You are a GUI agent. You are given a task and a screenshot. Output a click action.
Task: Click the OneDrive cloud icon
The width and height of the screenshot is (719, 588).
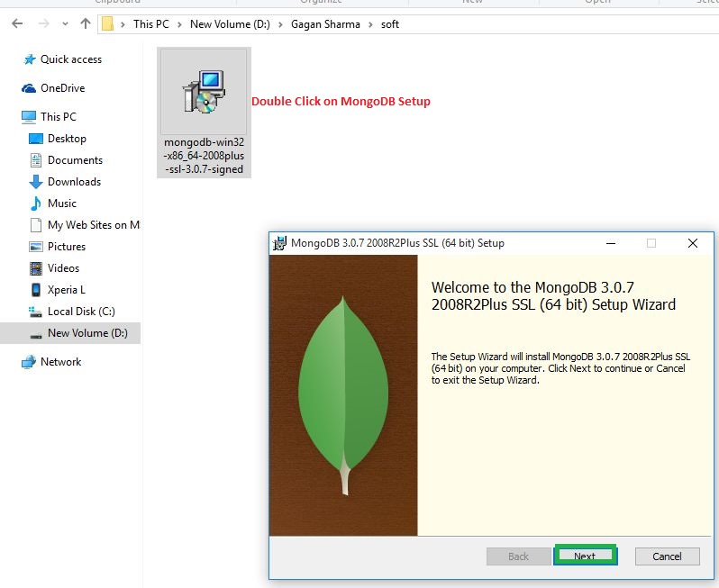[x=29, y=88]
